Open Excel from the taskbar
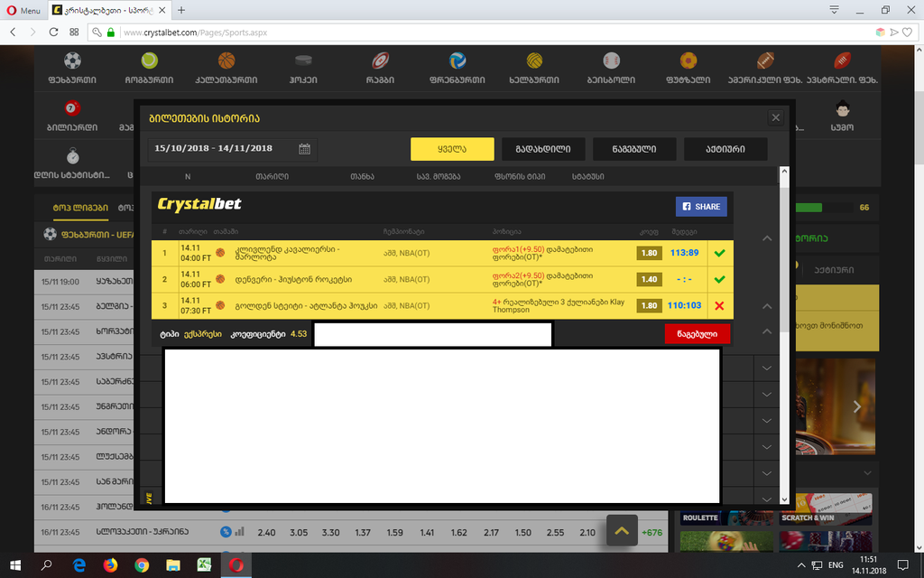 point(204,565)
